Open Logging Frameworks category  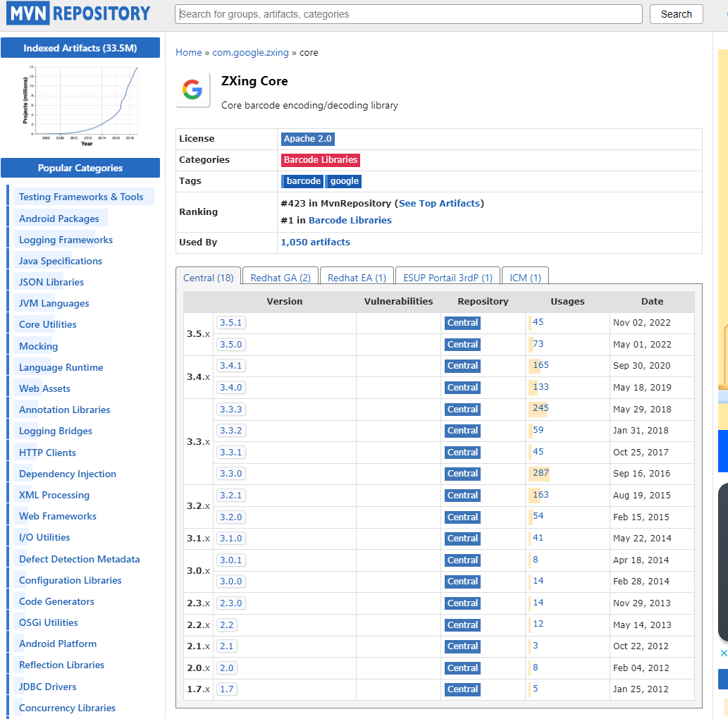[x=66, y=240]
